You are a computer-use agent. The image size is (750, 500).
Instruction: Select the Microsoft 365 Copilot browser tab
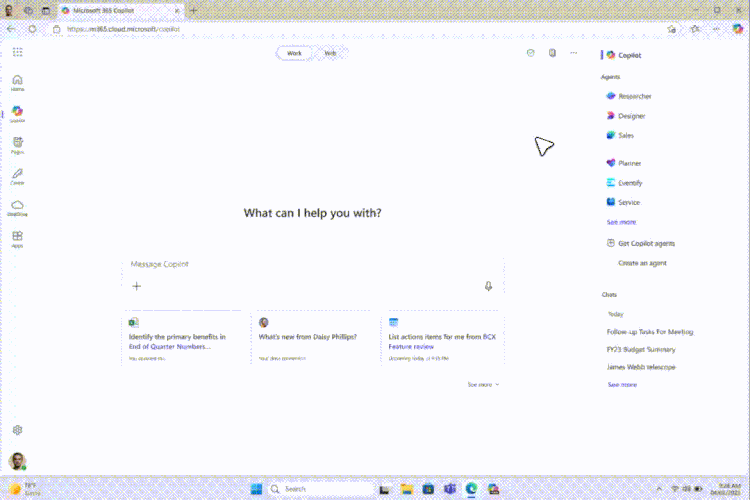pyautogui.click(x=120, y=10)
